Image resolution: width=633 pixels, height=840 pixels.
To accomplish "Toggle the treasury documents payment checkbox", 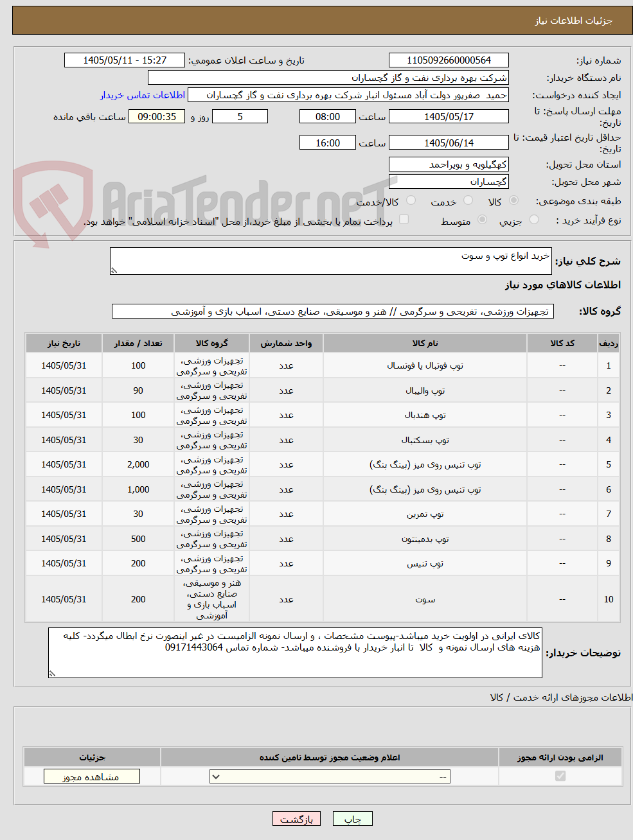I will (x=404, y=220).
